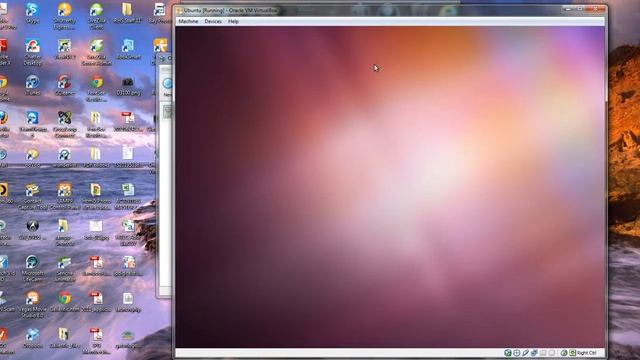Click the USB devices status icon

525,353
